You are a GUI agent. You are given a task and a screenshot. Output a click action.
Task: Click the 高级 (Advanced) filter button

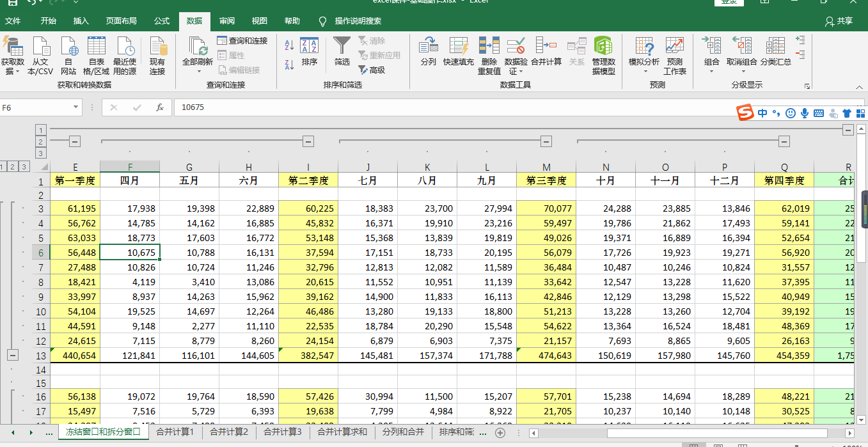tap(372, 70)
